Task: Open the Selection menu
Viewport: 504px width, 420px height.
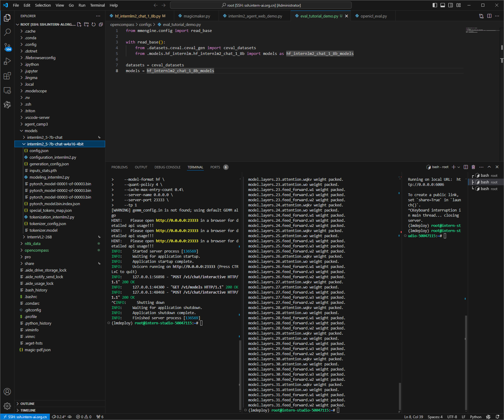Action: (43, 5)
